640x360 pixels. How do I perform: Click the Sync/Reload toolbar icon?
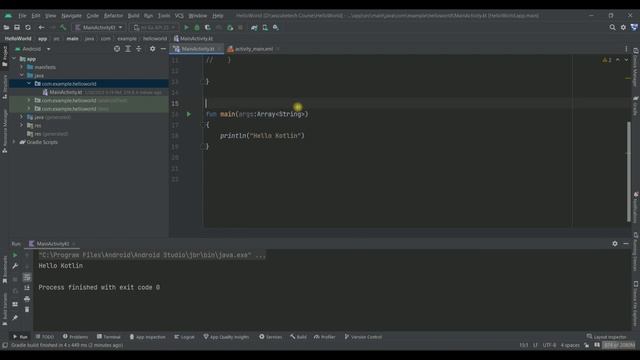[x=28, y=27]
